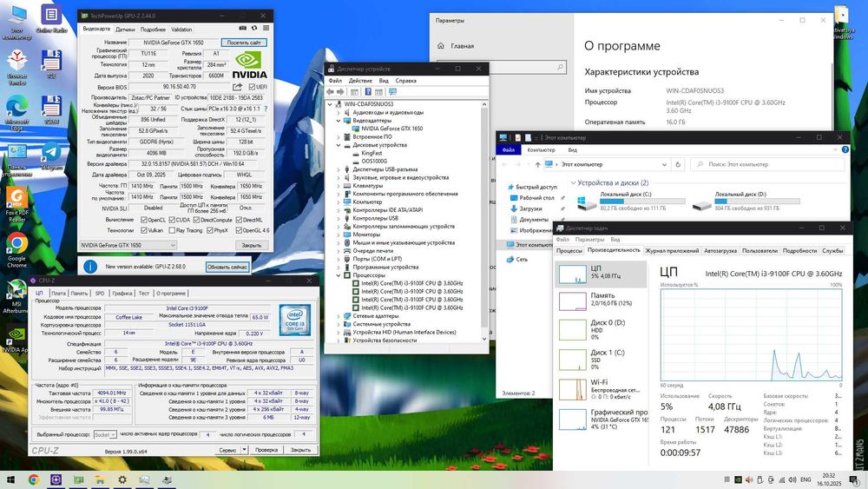The height and width of the screenshot is (489, 868).
Task: Click the Intel Core i3 logo in CPU-Z
Action: pos(294,320)
